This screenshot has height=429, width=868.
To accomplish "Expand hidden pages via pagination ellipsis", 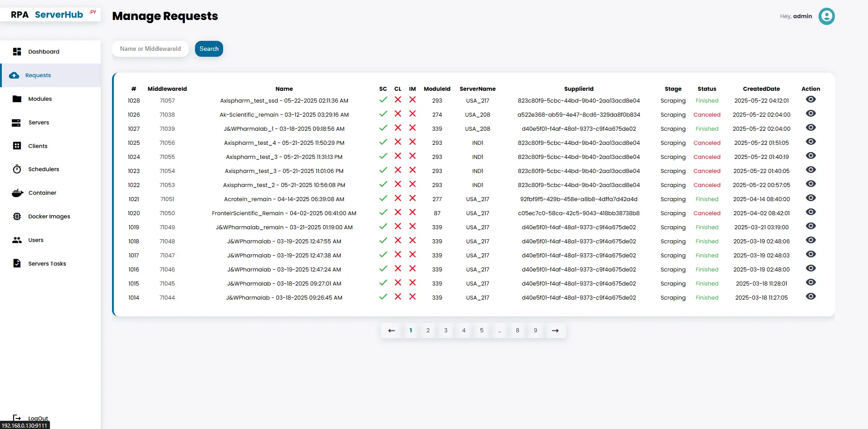I will pyautogui.click(x=499, y=330).
